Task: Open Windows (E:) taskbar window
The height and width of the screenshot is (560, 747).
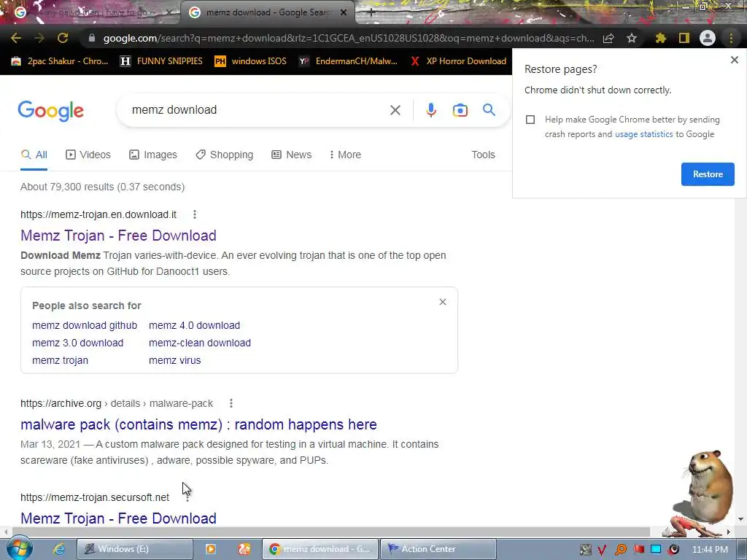Action: pos(135,549)
